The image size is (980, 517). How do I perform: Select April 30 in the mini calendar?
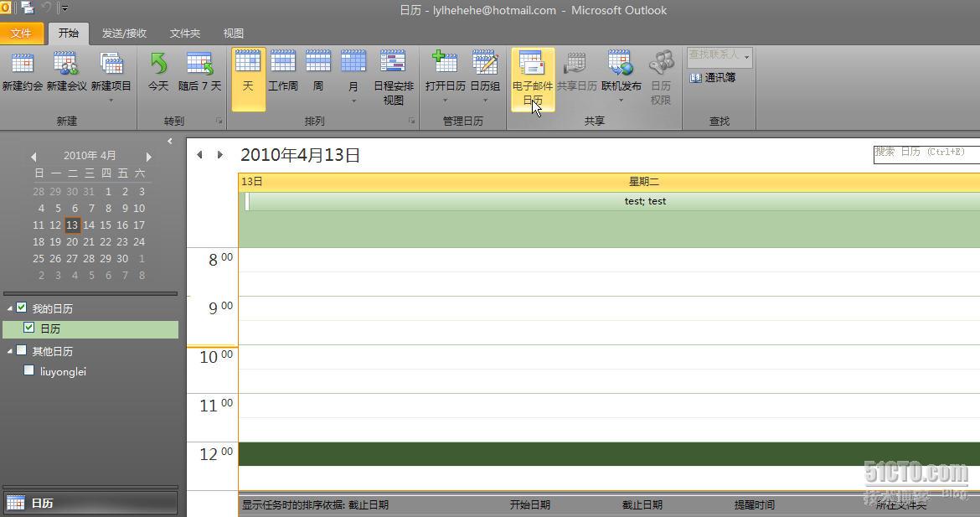(x=122, y=258)
